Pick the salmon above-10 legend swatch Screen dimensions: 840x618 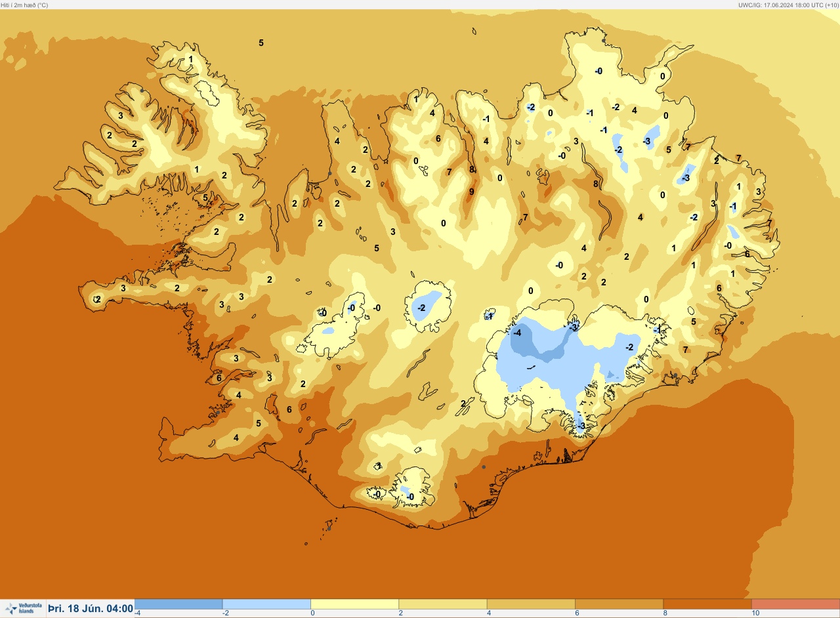pos(795,604)
